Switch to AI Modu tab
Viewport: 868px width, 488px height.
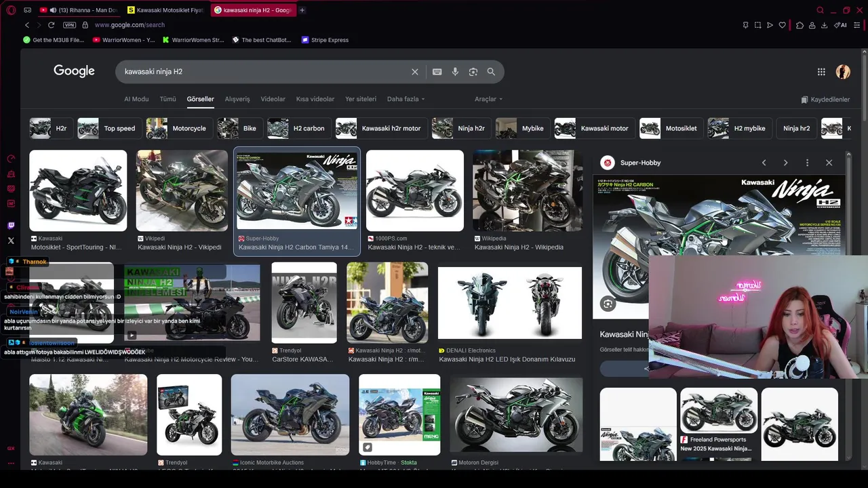click(136, 99)
